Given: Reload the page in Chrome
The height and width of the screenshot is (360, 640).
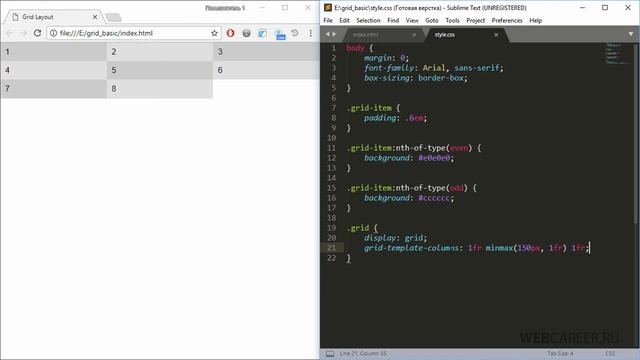Looking at the screenshot, I should click(38, 33).
